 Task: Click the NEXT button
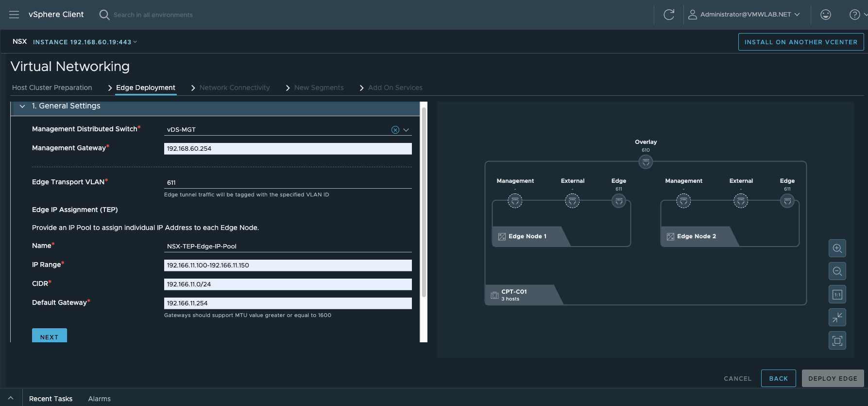pos(50,335)
